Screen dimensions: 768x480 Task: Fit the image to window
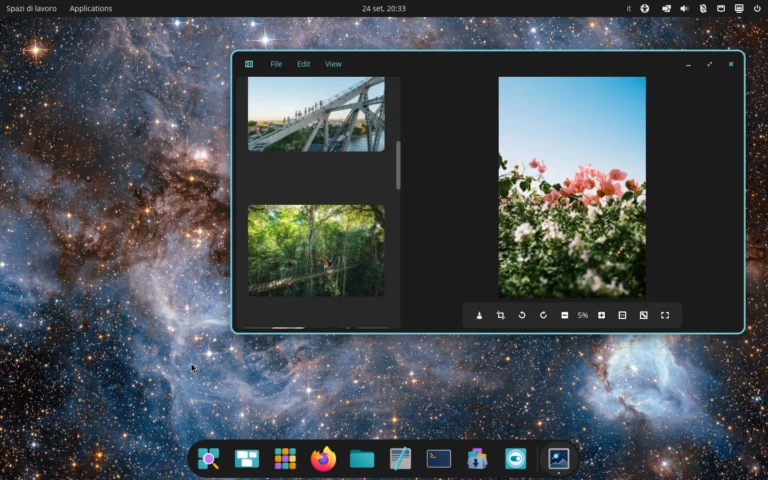tap(644, 315)
